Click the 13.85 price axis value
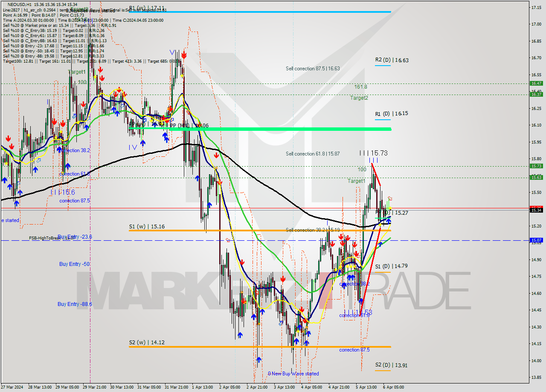 tap(536, 377)
